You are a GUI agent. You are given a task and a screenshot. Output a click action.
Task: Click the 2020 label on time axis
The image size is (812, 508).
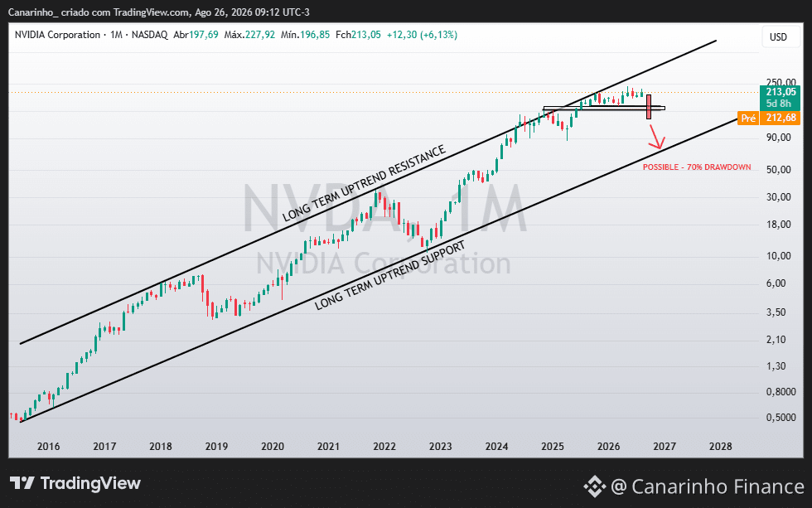pyautogui.click(x=273, y=447)
